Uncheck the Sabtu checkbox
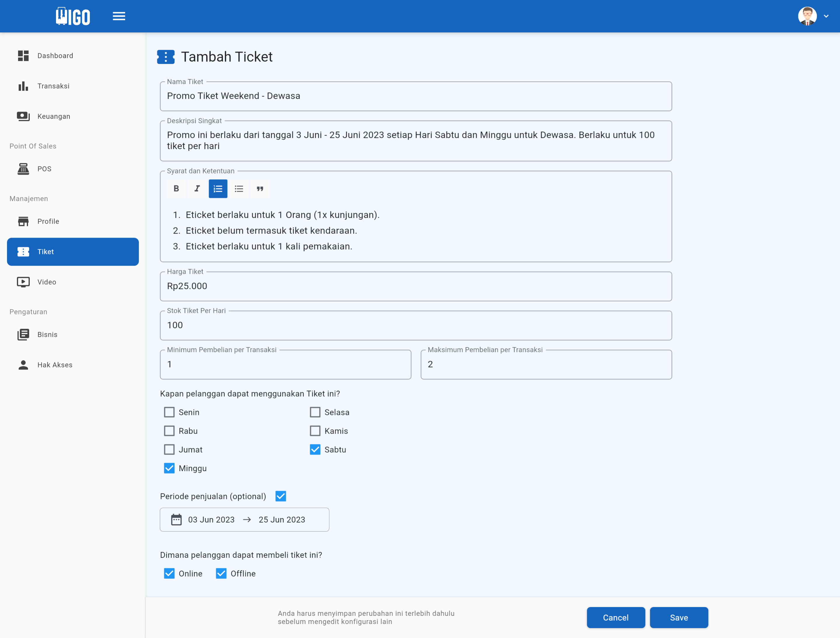 click(315, 449)
